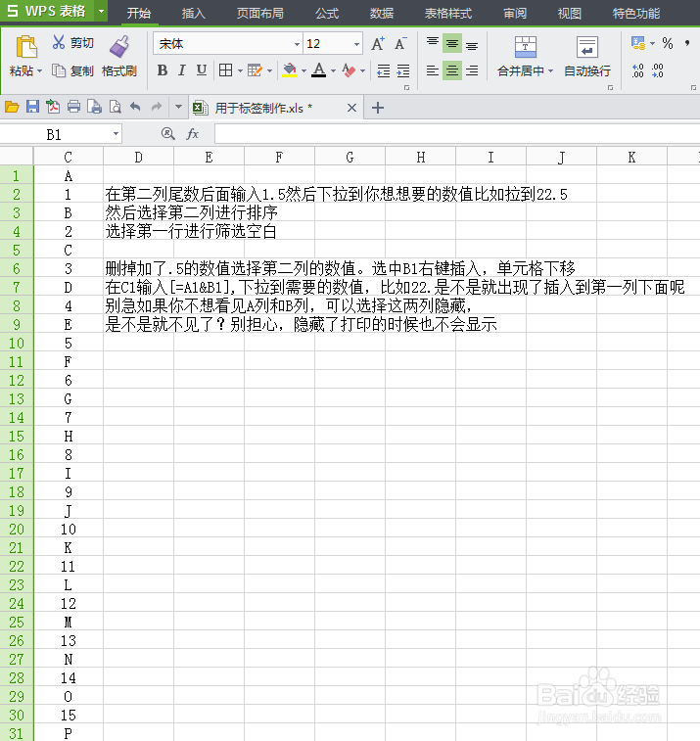Click the cell borders icon
Viewport: 700px width, 741px height.
tap(225, 70)
